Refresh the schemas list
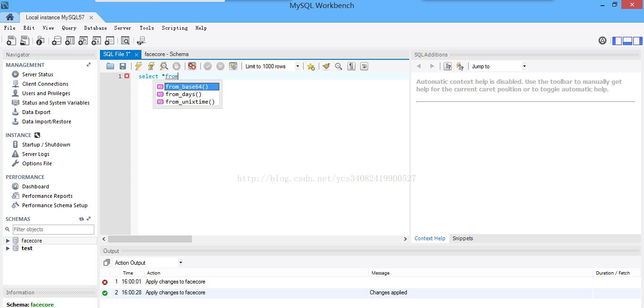The width and height of the screenshot is (644, 308). click(x=82, y=219)
